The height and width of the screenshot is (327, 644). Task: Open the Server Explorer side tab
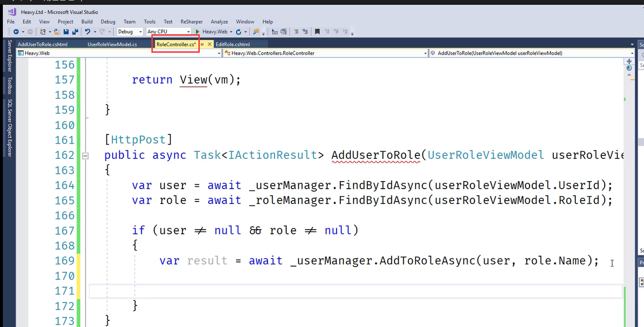point(9,56)
